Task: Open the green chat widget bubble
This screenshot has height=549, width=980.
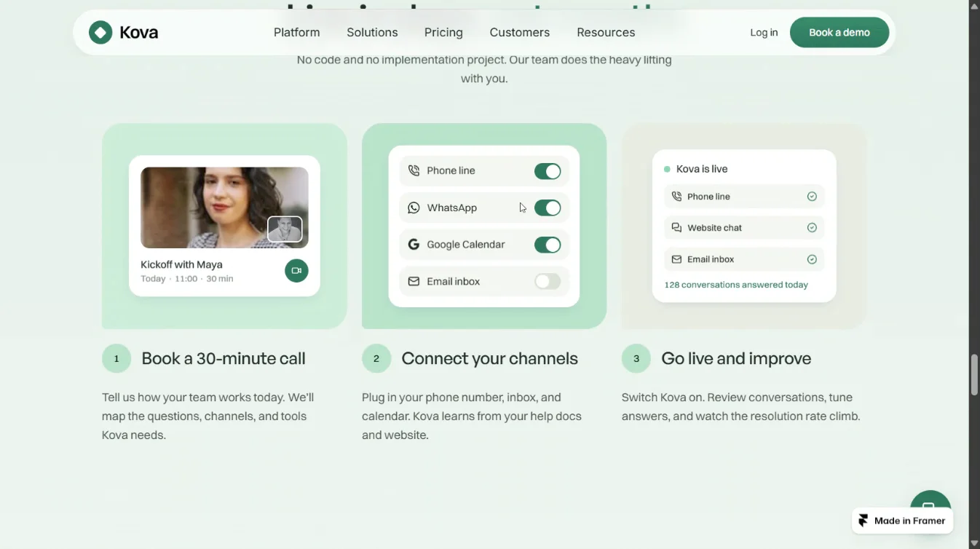Action: point(930,501)
